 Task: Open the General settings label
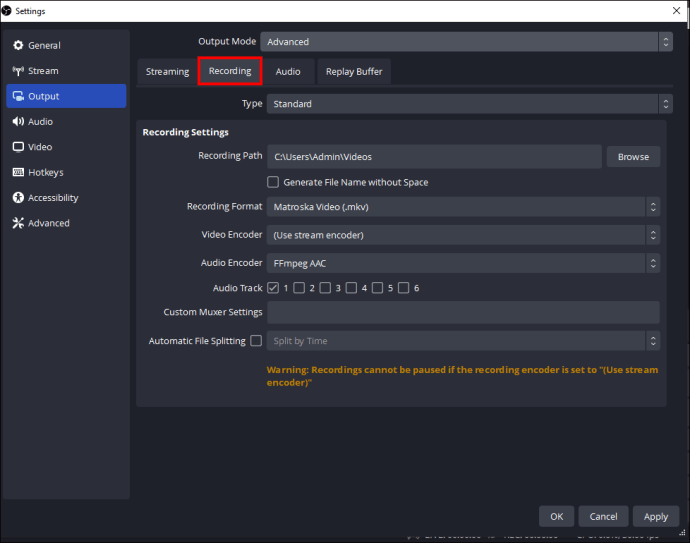click(44, 45)
